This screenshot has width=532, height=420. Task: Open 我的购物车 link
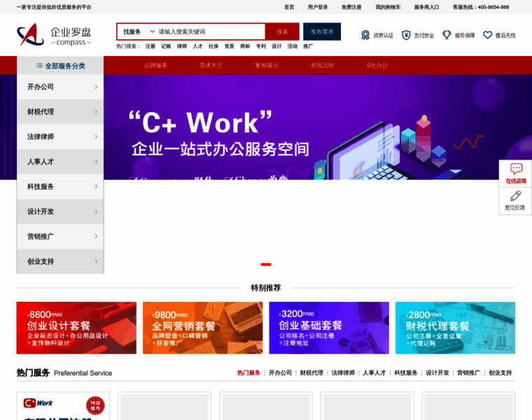[388, 7]
